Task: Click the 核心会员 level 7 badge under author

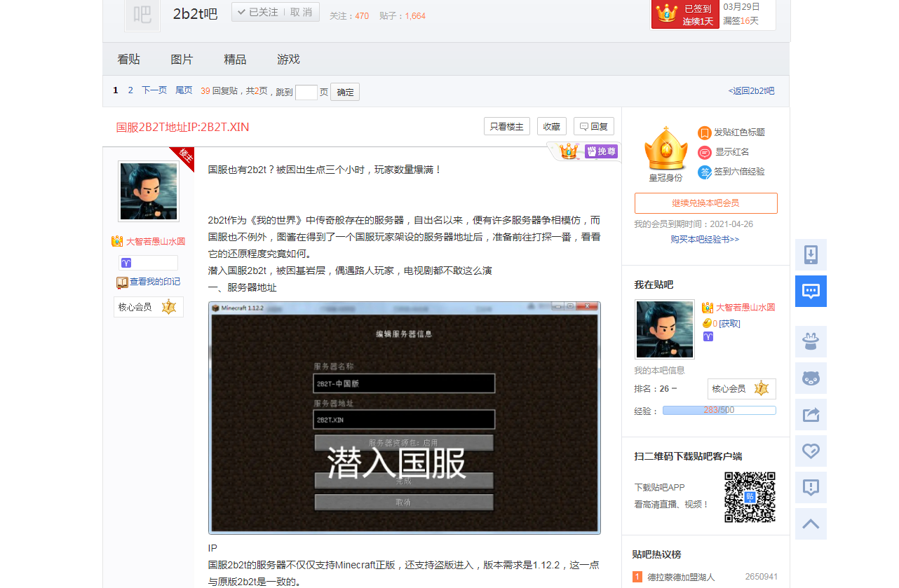Action: 149,307
